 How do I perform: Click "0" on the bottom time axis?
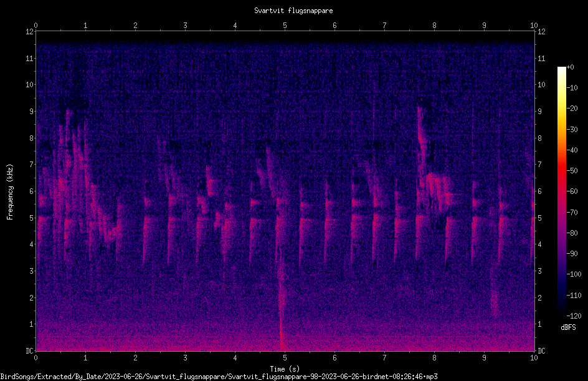coord(36,358)
